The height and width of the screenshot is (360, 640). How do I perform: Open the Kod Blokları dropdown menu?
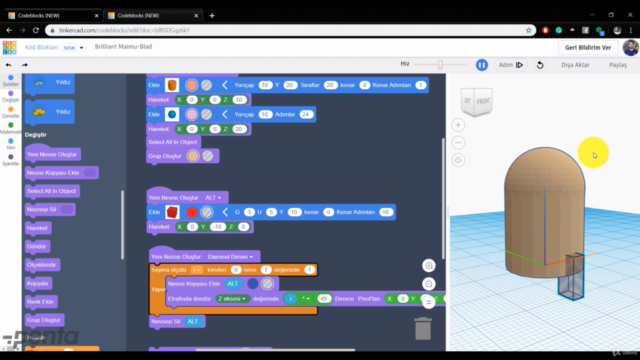click(x=81, y=48)
